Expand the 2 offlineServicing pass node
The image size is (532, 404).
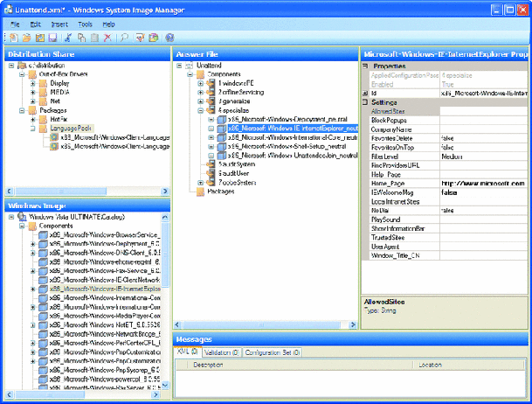(x=201, y=93)
